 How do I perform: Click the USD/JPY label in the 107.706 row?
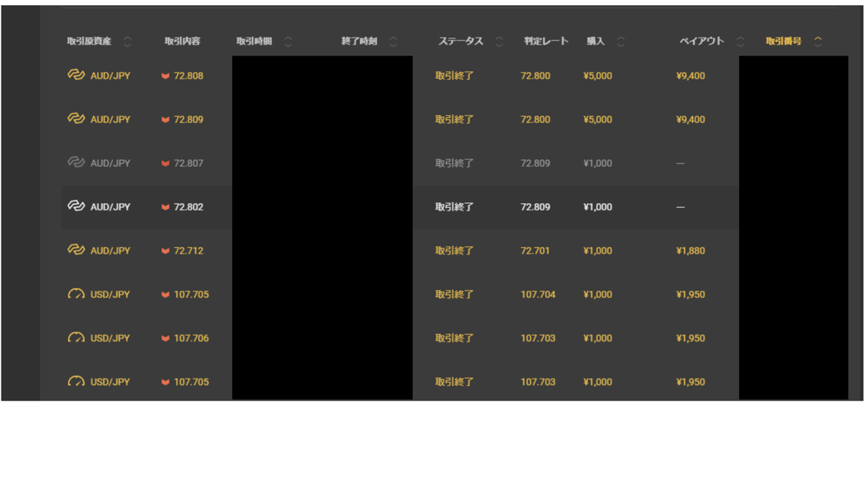tap(111, 338)
